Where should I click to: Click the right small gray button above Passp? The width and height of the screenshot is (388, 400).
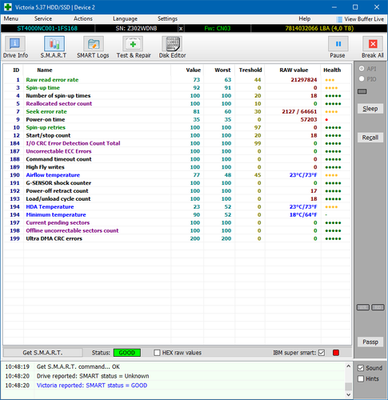click(378, 307)
